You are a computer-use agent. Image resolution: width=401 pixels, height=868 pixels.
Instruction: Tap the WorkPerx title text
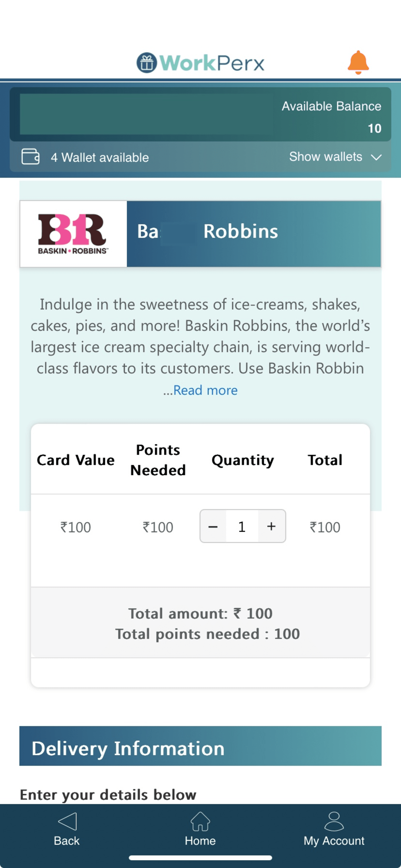click(x=212, y=63)
